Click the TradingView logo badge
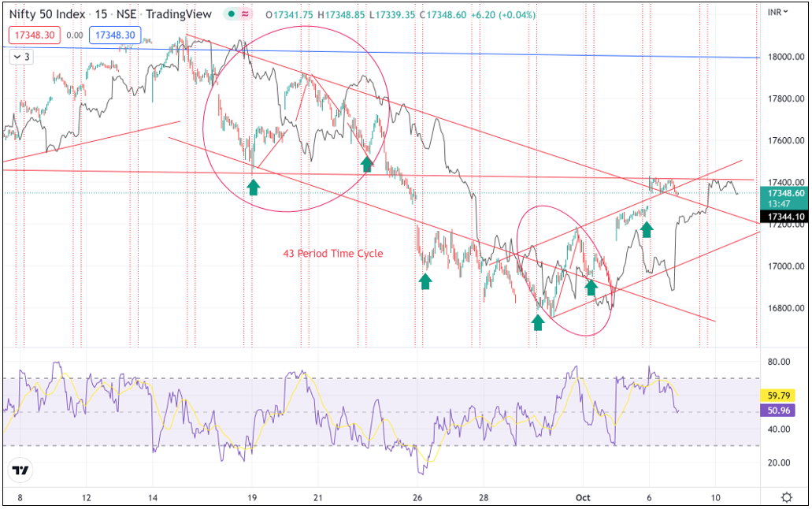812x509 pixels. tap(20, 470)
